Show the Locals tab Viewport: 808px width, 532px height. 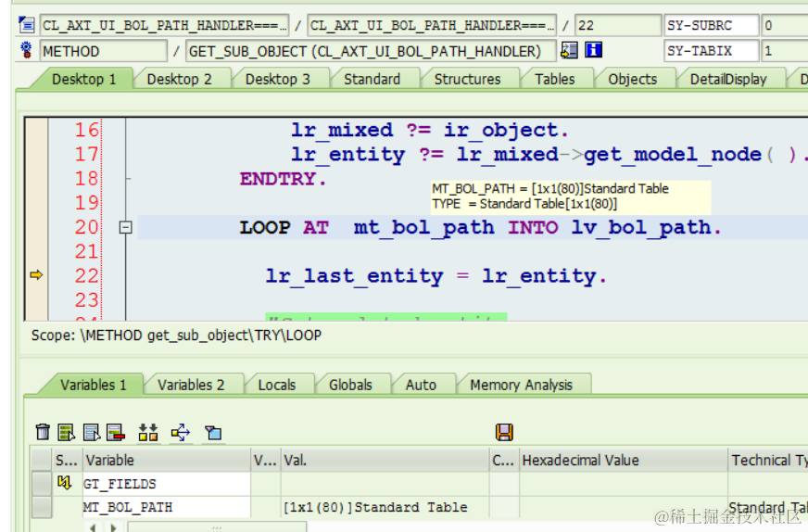point(277,385)
